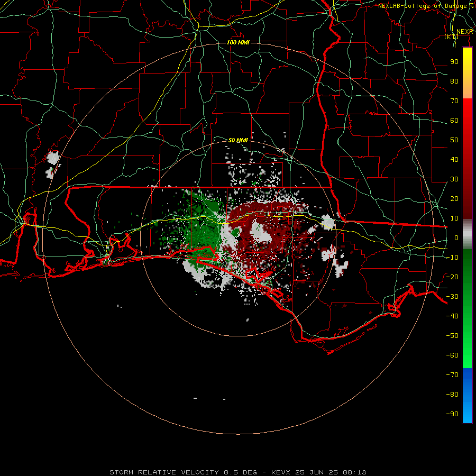Click the 50 NMI range ring label

click(238, 140)
